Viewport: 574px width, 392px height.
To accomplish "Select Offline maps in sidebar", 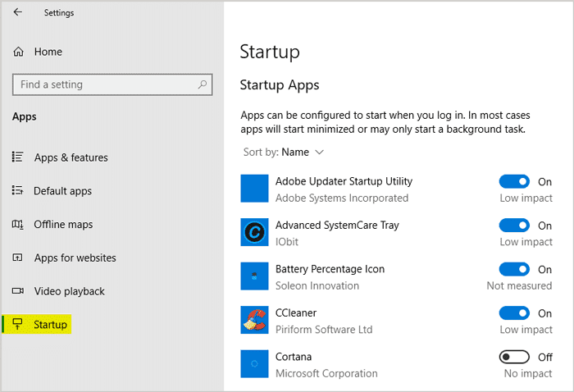I will [63, 225].
